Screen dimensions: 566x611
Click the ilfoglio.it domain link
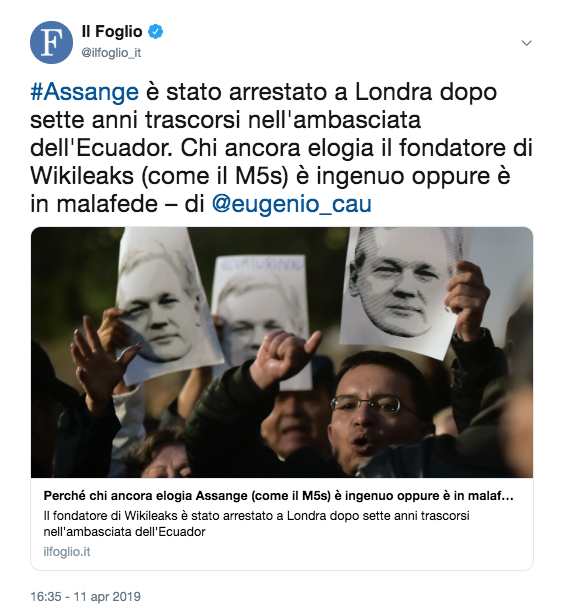67,552
